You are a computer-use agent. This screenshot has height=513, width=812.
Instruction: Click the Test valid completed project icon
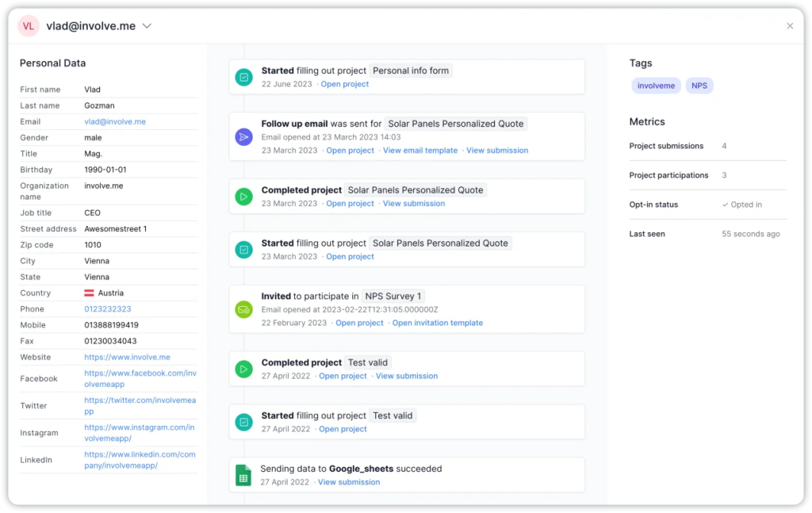pyautogui.click(x=243, y=368)
